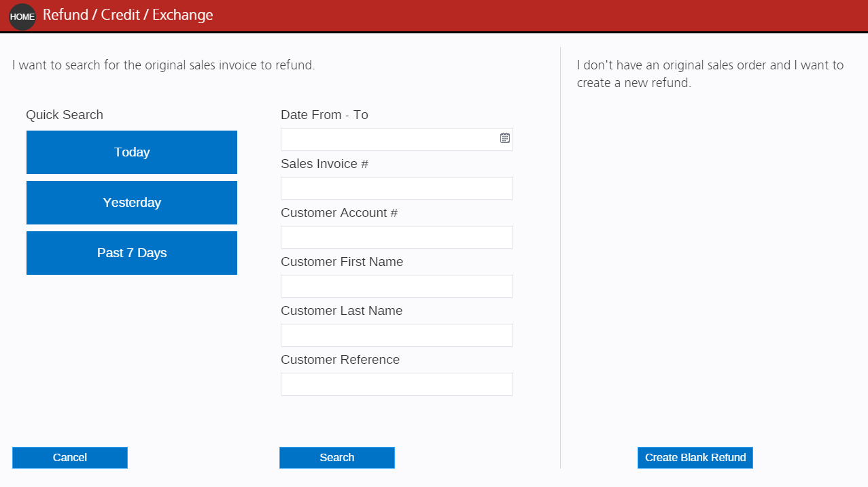
Task: Click the Customer First Name label
Action: pyautogui.click(x=342, y=262)
